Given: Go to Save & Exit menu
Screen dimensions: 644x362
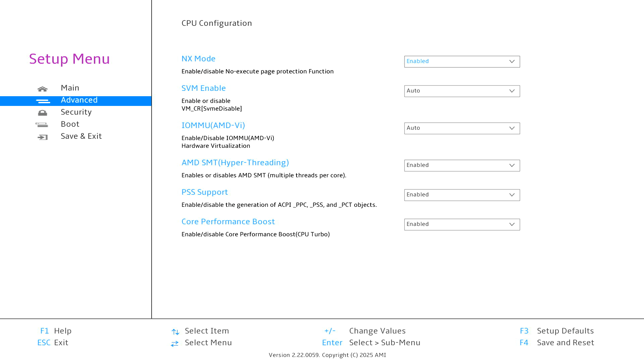Looking at the screenshot, I should click(x=81, y=136).
